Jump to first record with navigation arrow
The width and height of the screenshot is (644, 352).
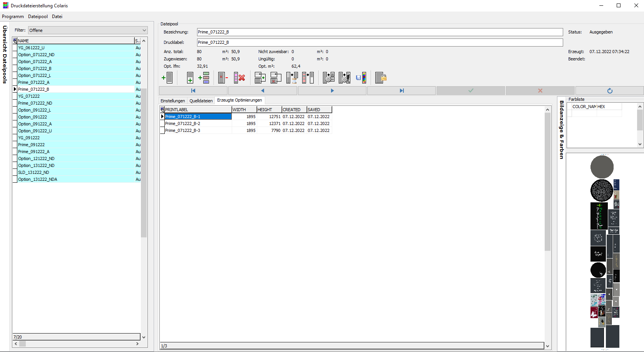pyautogui.click(x=193, y=91)
